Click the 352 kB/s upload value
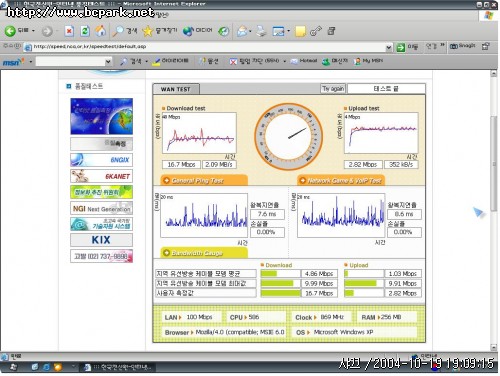The image size is (500, 376). [401, 165]
